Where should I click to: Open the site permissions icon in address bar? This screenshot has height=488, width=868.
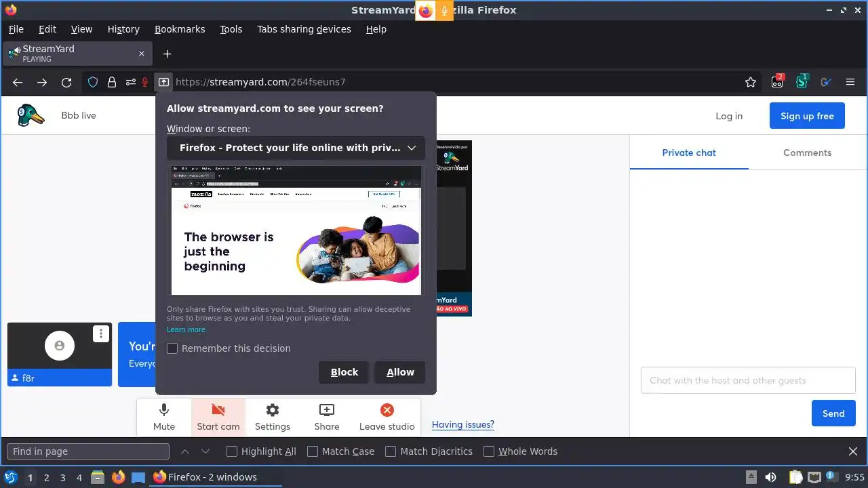[130, 82]
